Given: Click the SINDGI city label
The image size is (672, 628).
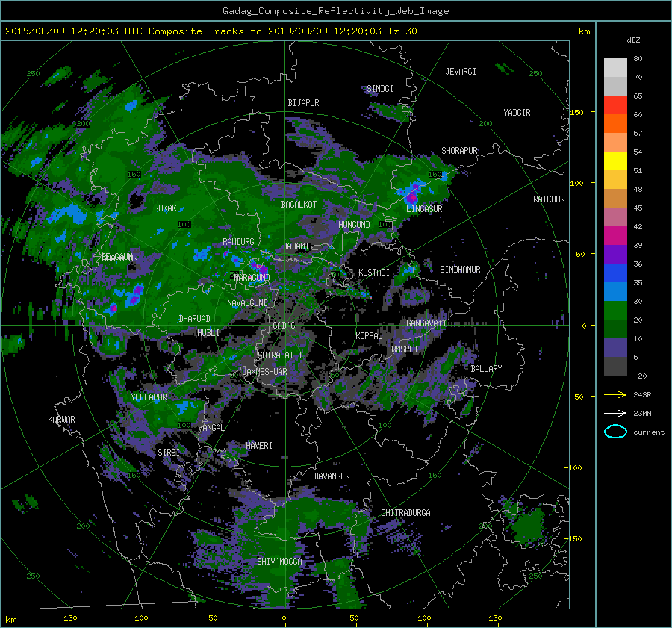Looking at the screenshot, I should [x=380, y=89].
